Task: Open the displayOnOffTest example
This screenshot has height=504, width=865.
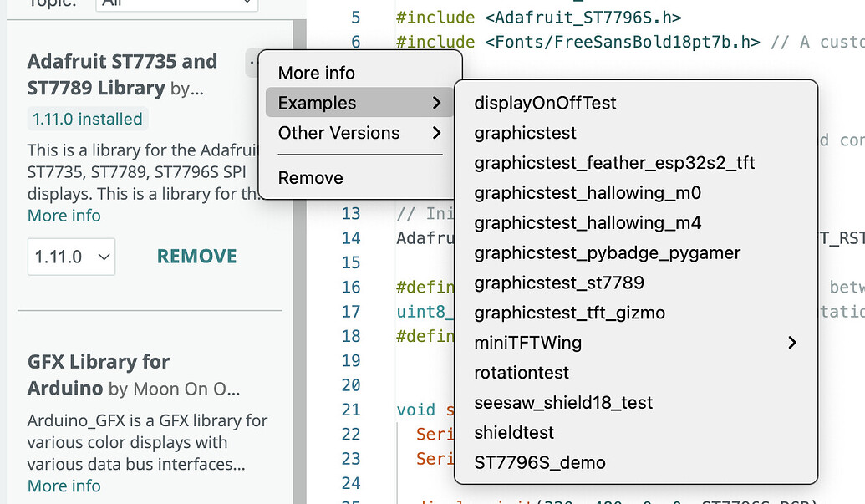Action: click(x=545, y=103)
